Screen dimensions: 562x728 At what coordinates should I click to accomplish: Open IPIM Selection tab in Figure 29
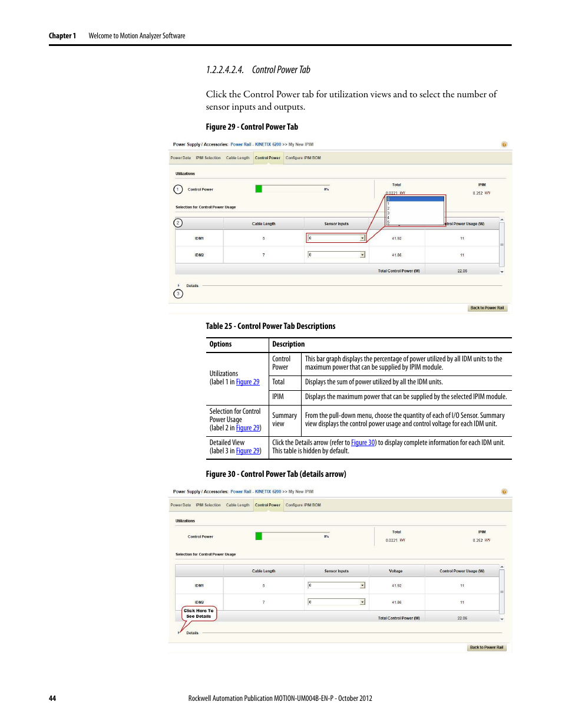coord(209,158)
